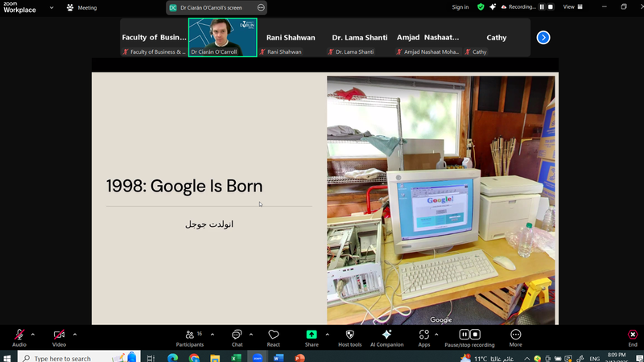Click the link icon in system tray
This screenshot has width=644, height=362.
(x=580, y=359)
